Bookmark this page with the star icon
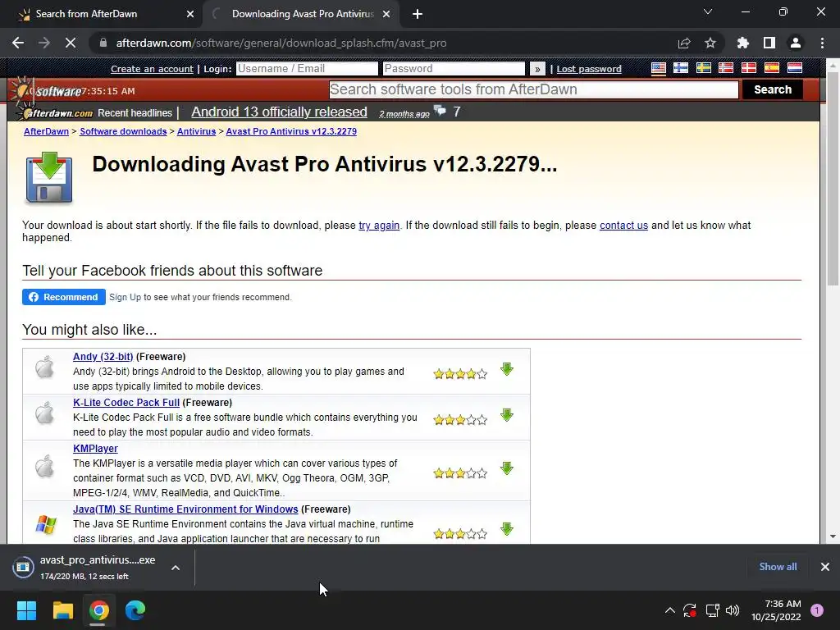This screenshot has width=840, height=630. pyautogui.click(x=710, y=43)
